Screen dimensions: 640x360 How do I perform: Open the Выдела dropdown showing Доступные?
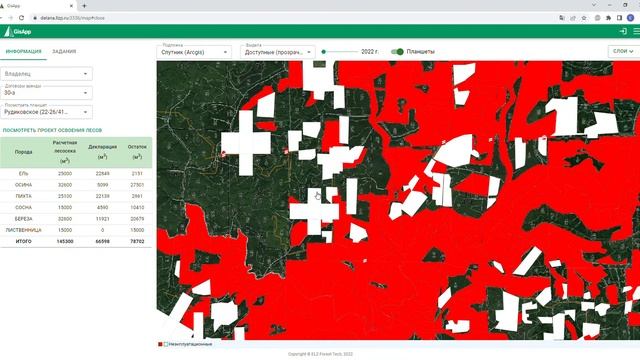tap(278, 52)
